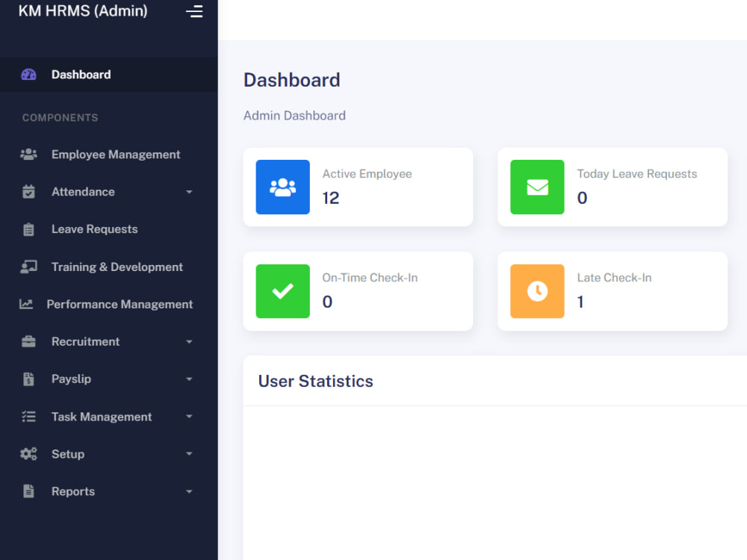Expand the Payslip submenu arrow
Viewport: 747px width, 560px height.
point(189,379)
